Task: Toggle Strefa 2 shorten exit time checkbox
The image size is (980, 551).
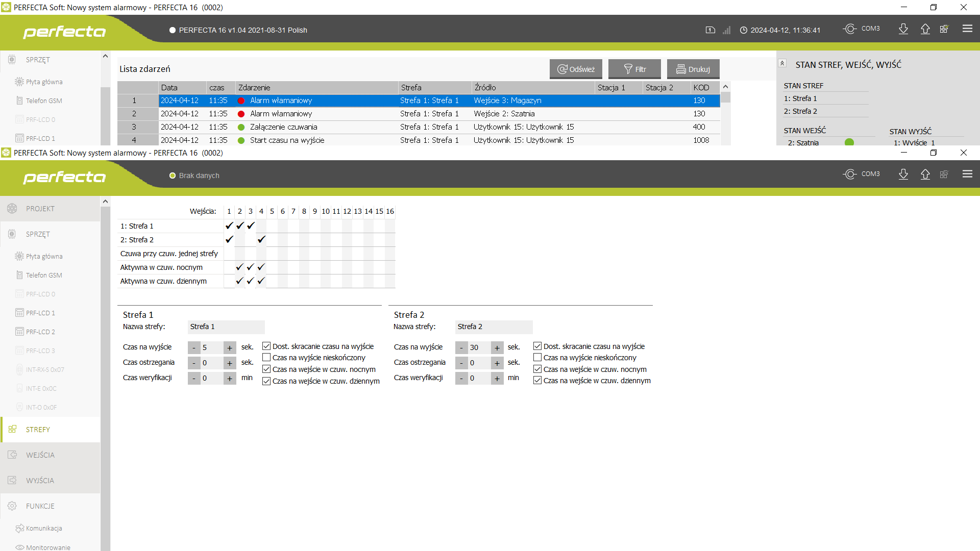Action: point(537,346)
